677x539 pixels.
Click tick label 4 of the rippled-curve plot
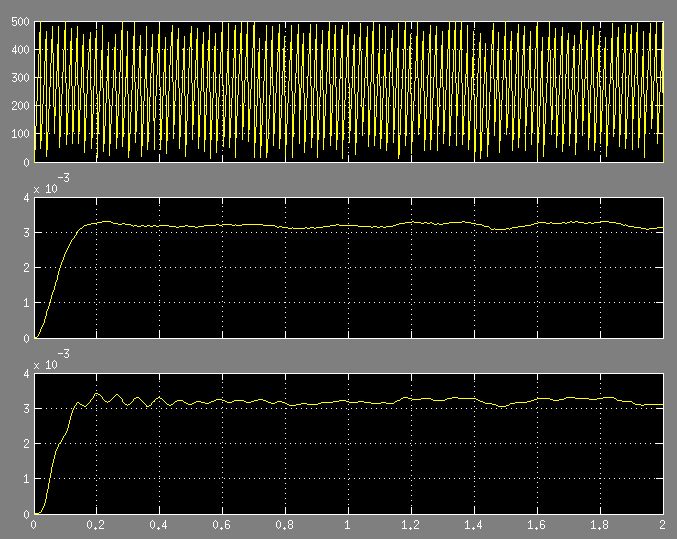pos(27,374)
